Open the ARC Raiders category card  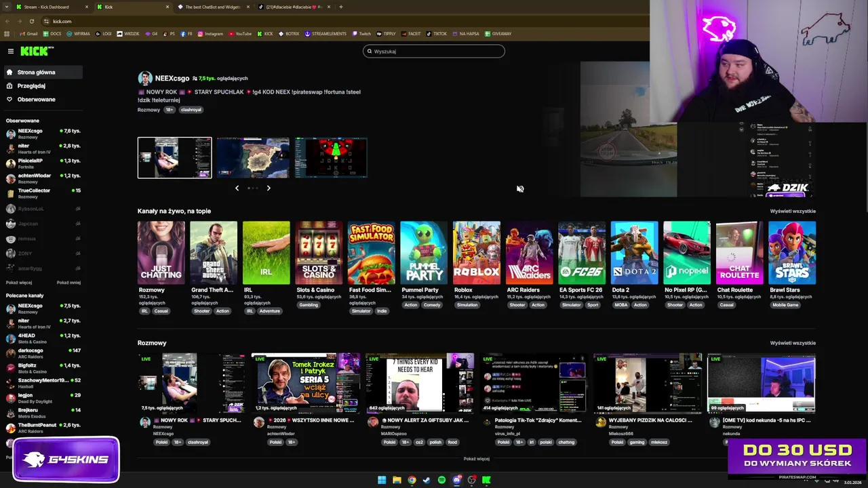coord(529,253)
